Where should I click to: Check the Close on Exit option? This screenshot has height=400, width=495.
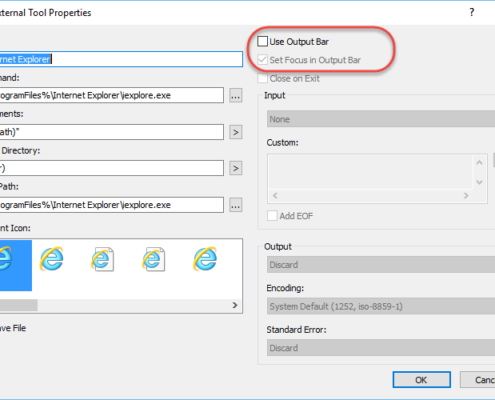coord(262,78)
